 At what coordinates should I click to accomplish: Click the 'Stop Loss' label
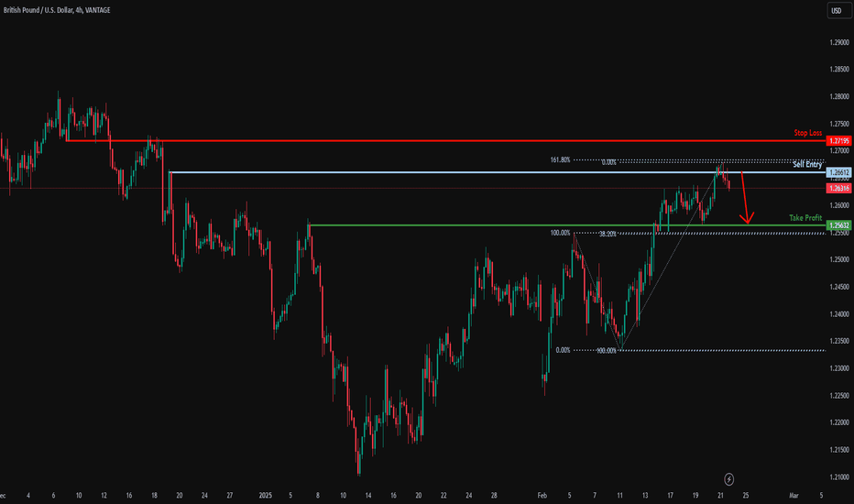click(x=807, y=133)
